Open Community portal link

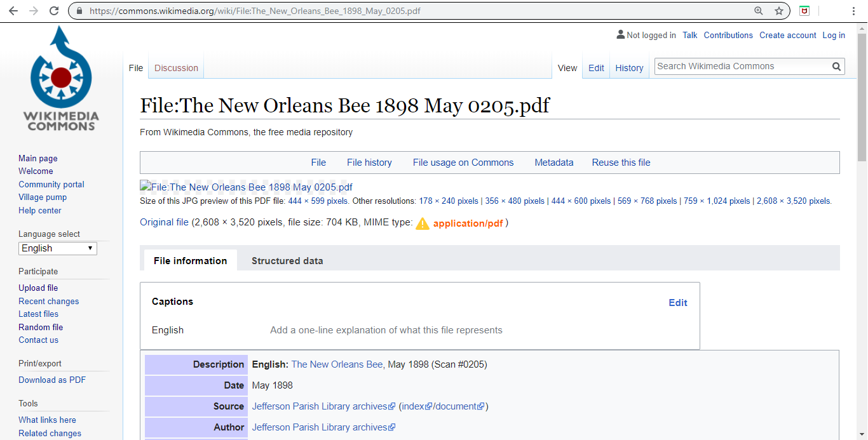[51, 185]
